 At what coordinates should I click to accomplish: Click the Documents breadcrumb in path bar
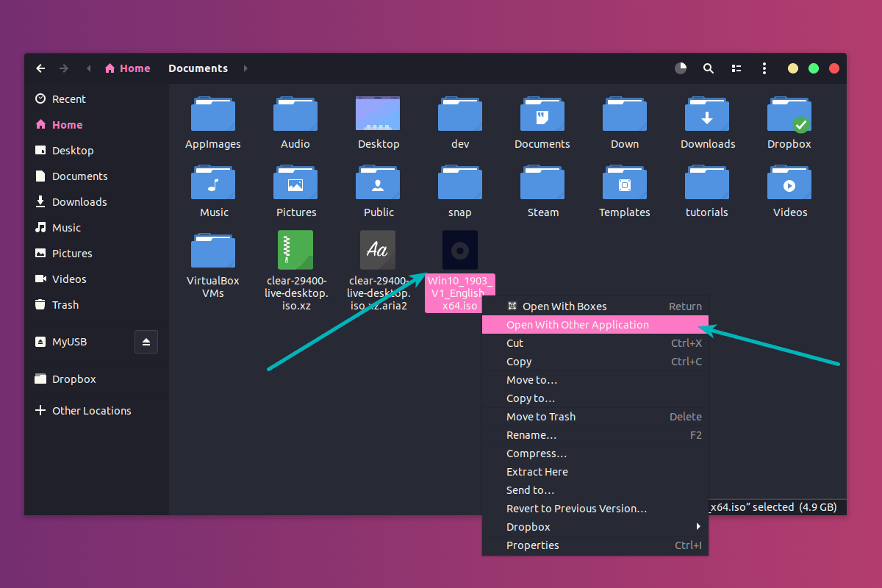(198, 68)
